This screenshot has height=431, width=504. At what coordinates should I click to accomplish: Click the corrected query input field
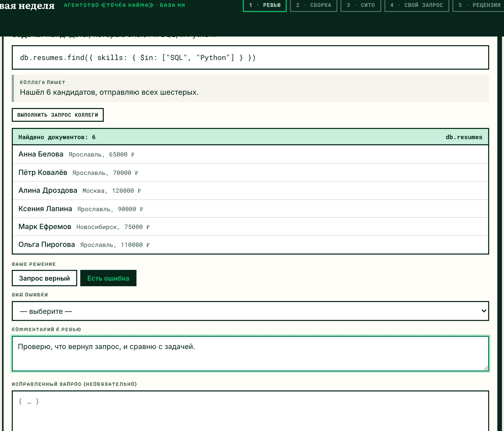pyautogui.click(x=250, y=411)
